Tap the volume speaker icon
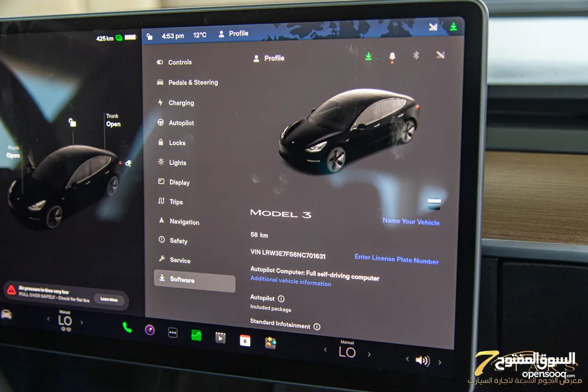The width and height of the screenshot is (588, 392). [x=422, y=360]
